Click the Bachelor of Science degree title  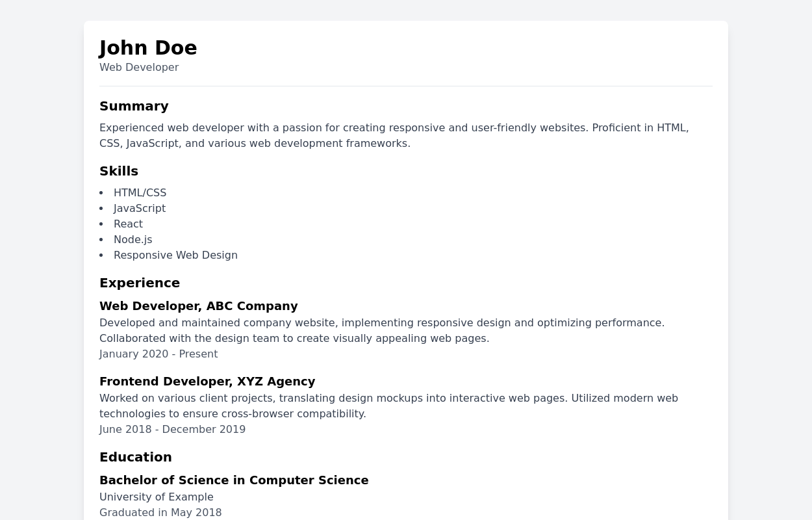pyautogui.click(x=234, y=480)
